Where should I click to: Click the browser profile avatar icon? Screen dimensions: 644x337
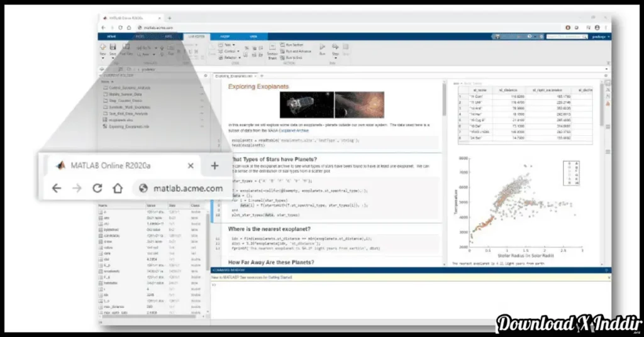pyautogui.click(x=597, y=28)
